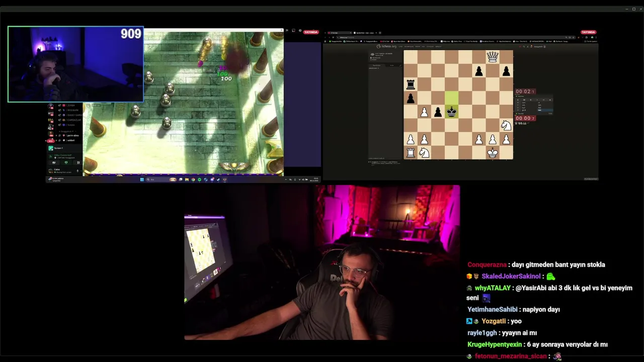Click the Conquerazna username in chat
Image resolution: width=644 pixels, height=362 pixels.
click(487, 264)
